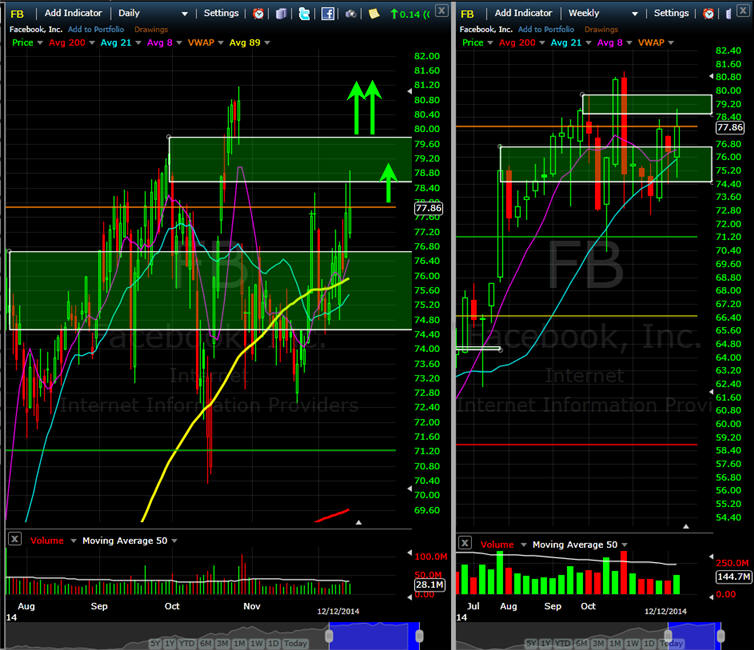The image size is (754, 650).
Task: Select 1M range in Daily chart
Action: tap(239, 643)
